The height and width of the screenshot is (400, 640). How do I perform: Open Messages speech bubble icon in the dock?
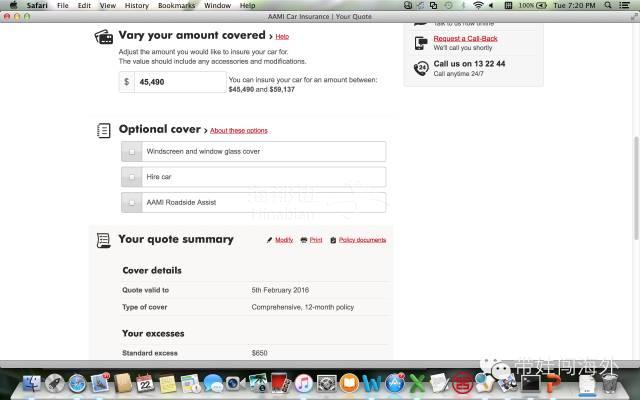coord(213,384)
